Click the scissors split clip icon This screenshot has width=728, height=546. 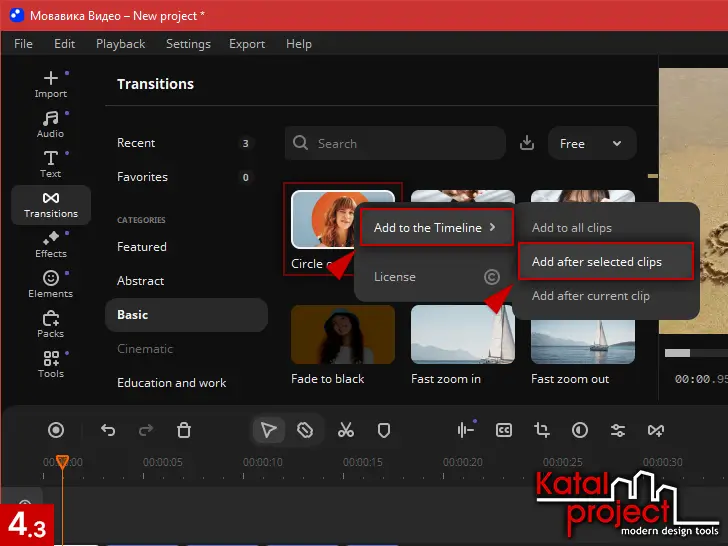coord(346,430)
